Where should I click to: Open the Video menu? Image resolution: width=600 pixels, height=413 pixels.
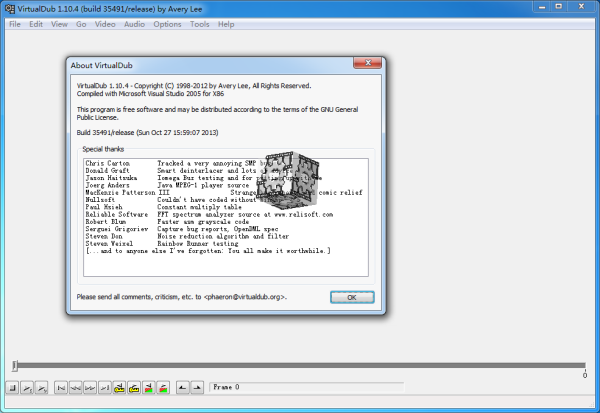tap(105, 24)
